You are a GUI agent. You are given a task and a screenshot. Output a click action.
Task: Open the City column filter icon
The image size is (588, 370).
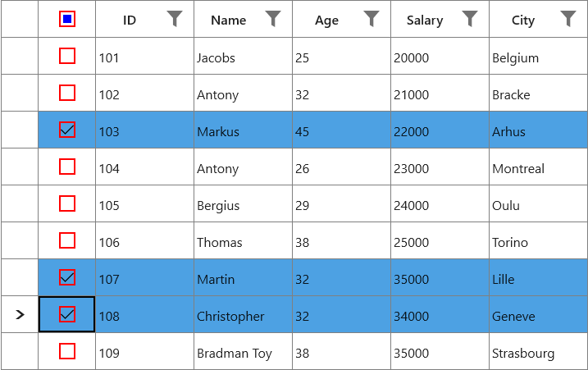[568, 19]
